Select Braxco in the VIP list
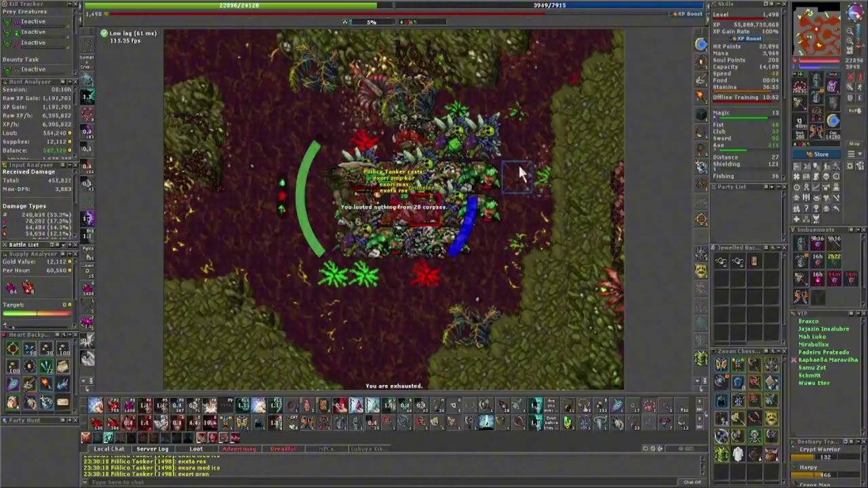The height and width of the screenshot is (488, 868). point(808,321)
